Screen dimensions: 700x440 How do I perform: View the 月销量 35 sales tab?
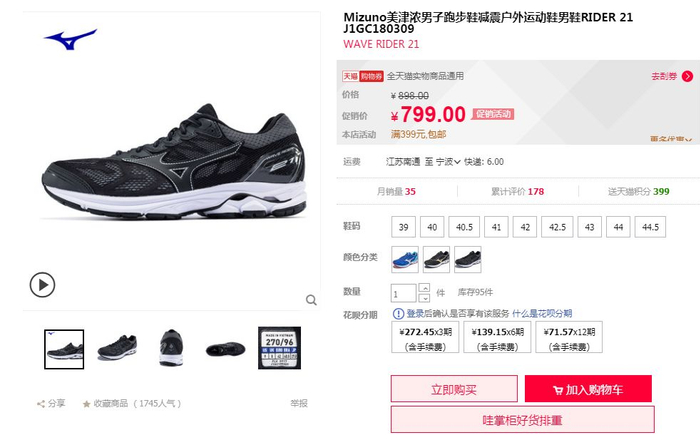[396, 191]
